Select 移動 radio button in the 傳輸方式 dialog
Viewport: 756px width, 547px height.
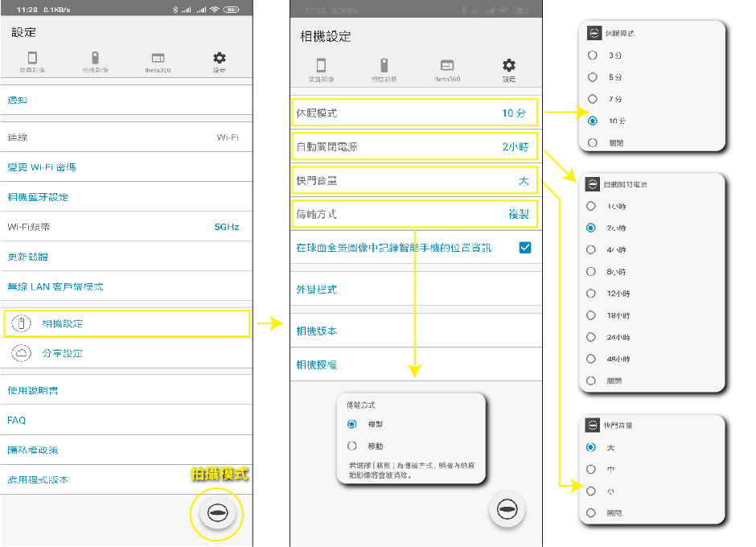(352, 446)
